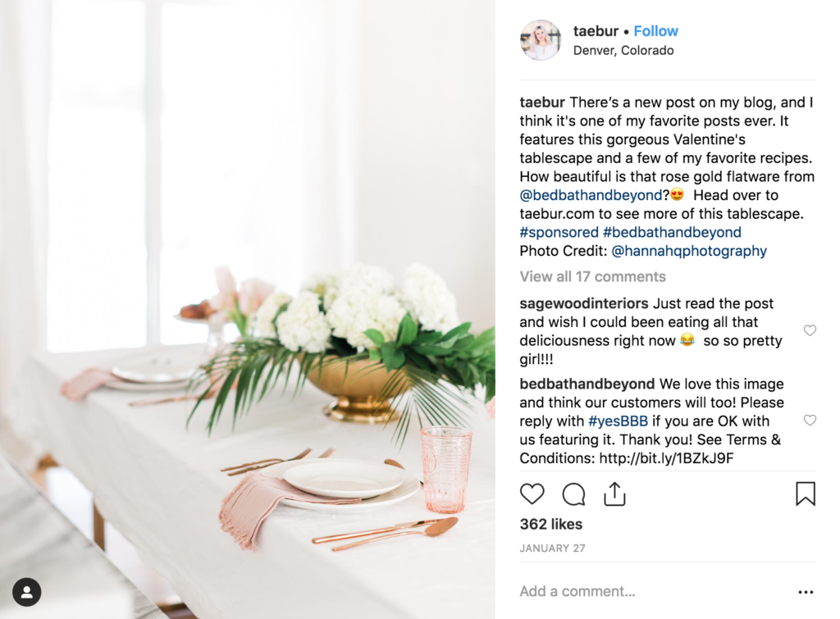View the list of 362 likes
This screenshot has height=619, width=840.
click(550, 524)
